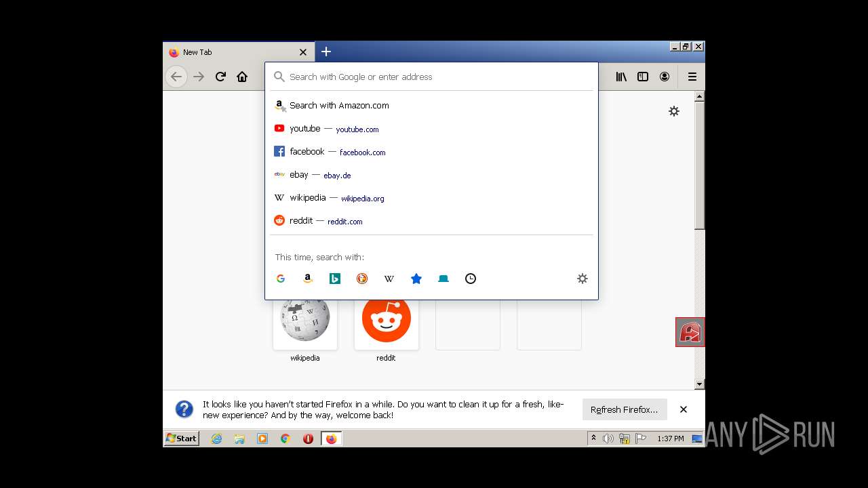Open Windows Explorer folder from taskbar
Viewport: 868px width, 488px height.
(239, 439)
